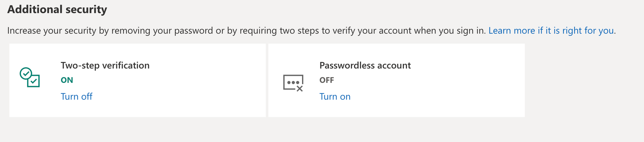
Task: Click the word Increase in the description
Action: [24, 31]
